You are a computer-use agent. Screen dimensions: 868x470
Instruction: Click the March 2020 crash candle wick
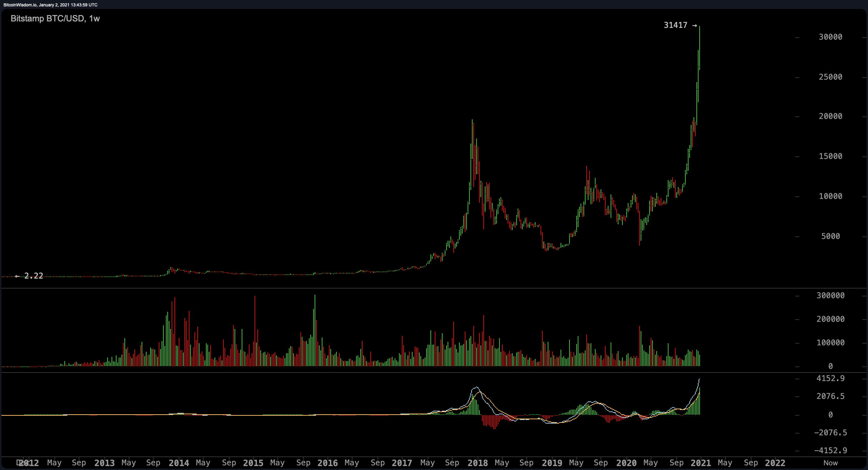click(x=640, y=229)
